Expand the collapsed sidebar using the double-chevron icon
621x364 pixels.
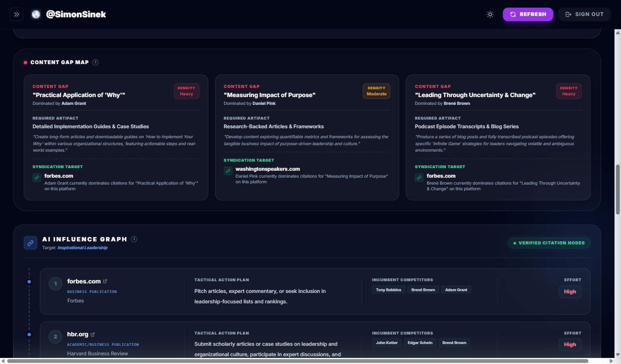click(16, 14)
